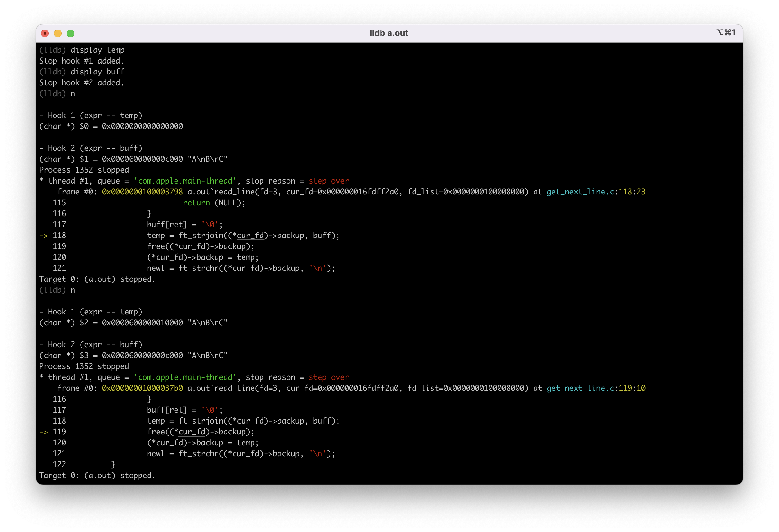Click the yellow arrow at line 118

pyautogui.click(x=44, y=236)
